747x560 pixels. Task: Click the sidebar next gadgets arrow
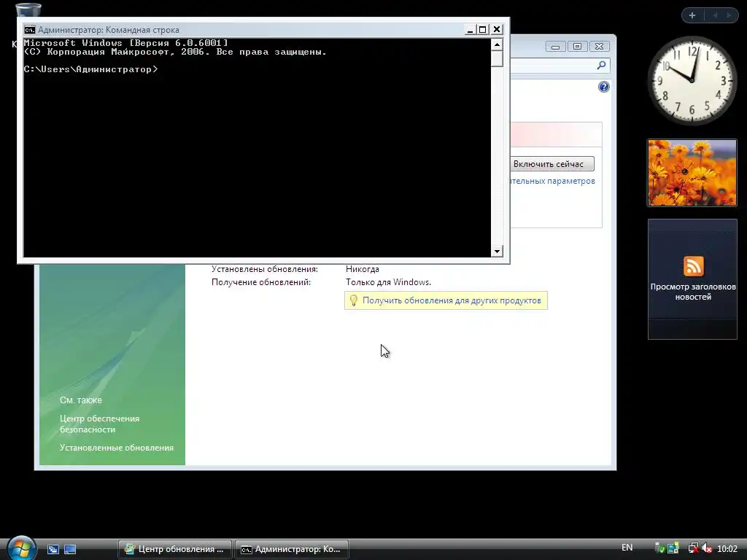pos(729,15)
